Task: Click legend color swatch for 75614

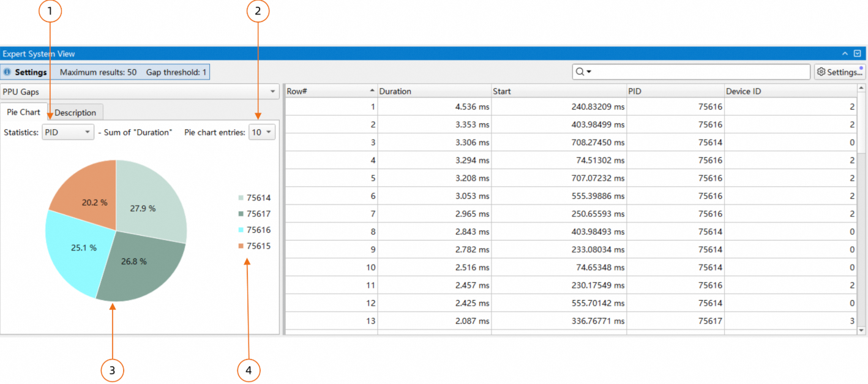Action: (x=241, y=198)
